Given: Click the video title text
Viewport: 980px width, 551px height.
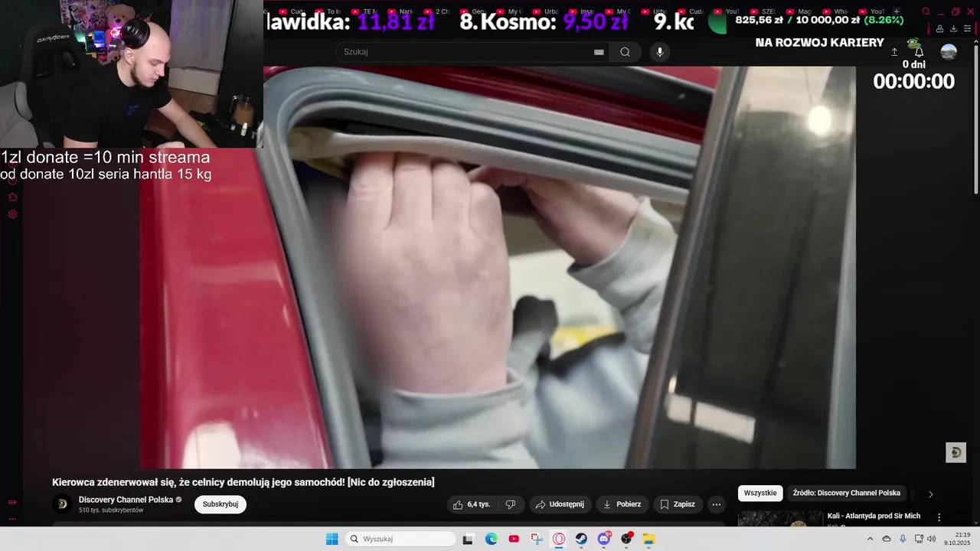Looking at the screenshot, I should tap(243, 482).
